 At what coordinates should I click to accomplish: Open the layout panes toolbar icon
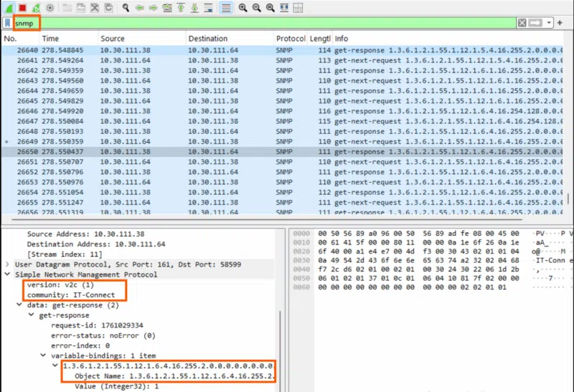[x=298, y=8]
